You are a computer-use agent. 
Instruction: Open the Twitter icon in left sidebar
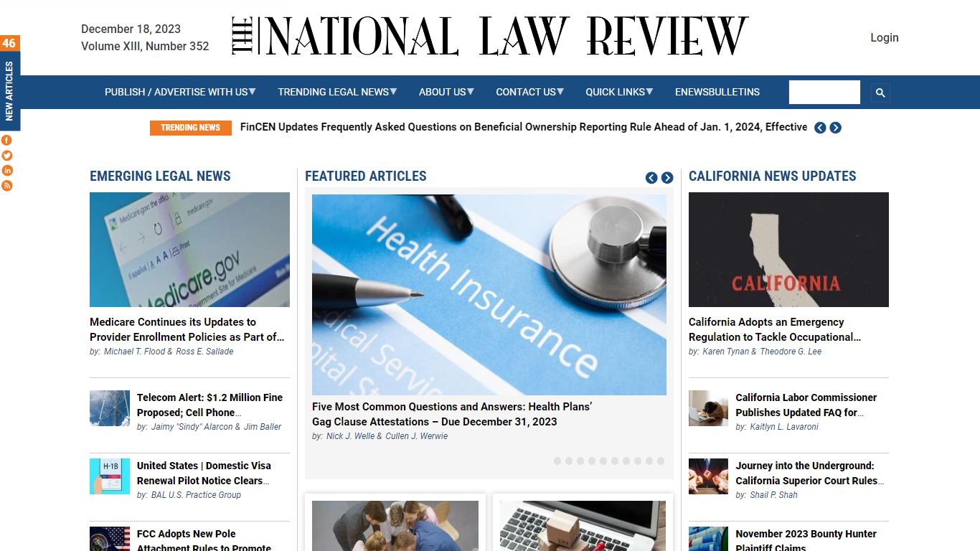tap(7, 155)
